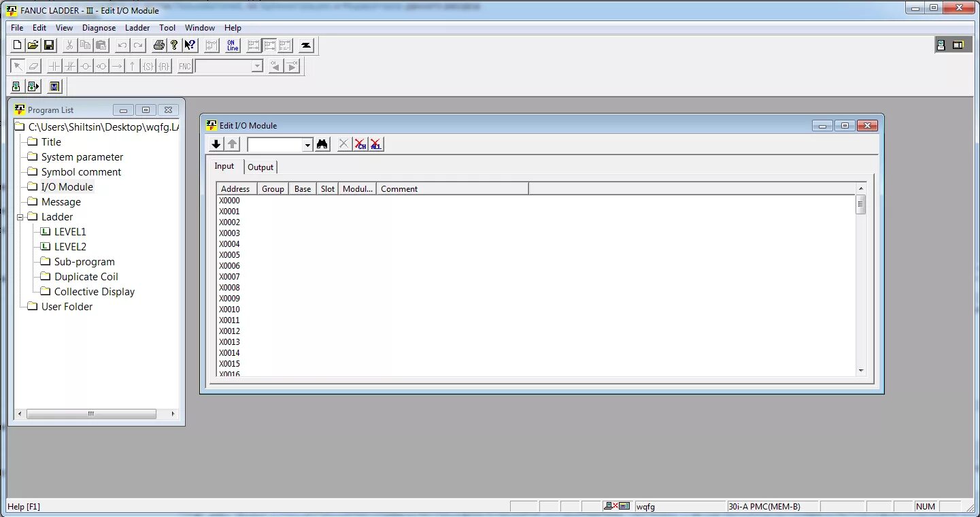Toggle the first ladder display mode button

pos(254,46)
